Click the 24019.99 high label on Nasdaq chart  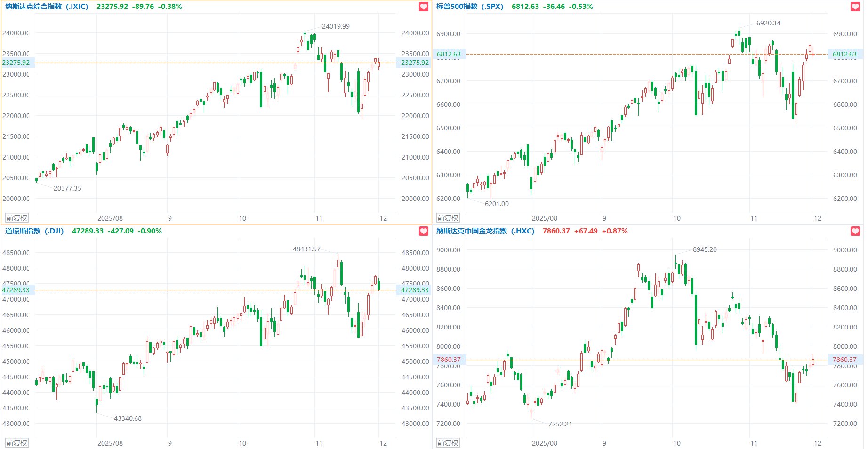click(336, 26)
